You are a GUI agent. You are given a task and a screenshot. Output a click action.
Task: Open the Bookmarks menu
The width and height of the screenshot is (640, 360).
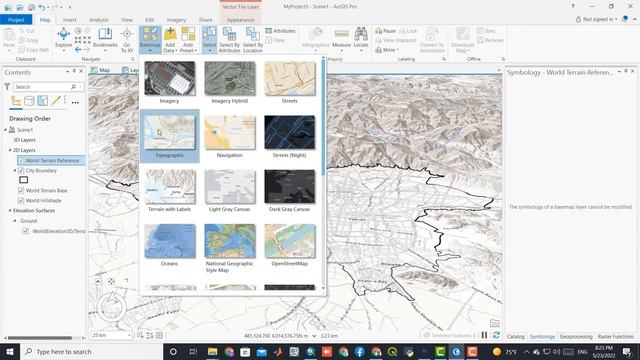point(105,40)
